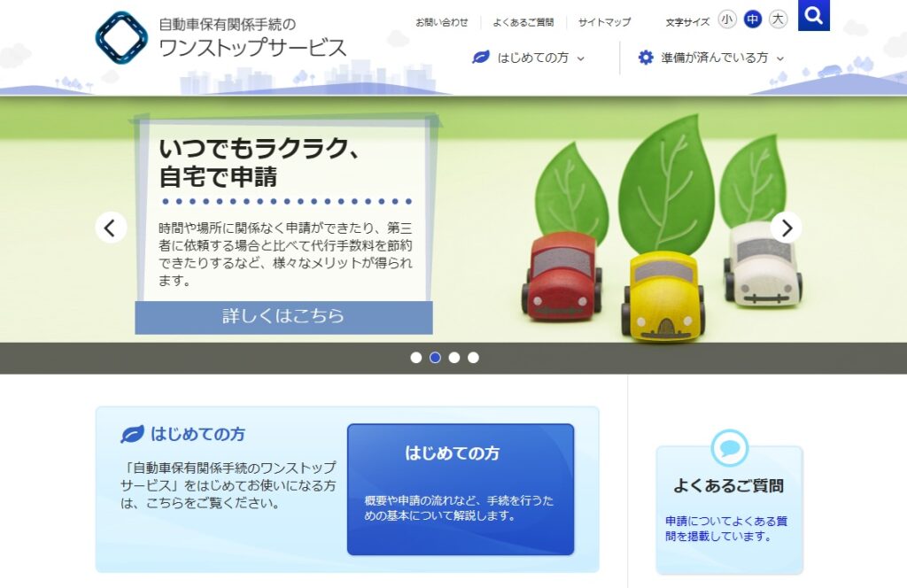Click the left arrow on the carousel

pyautogui.click(x=111, y=228)
